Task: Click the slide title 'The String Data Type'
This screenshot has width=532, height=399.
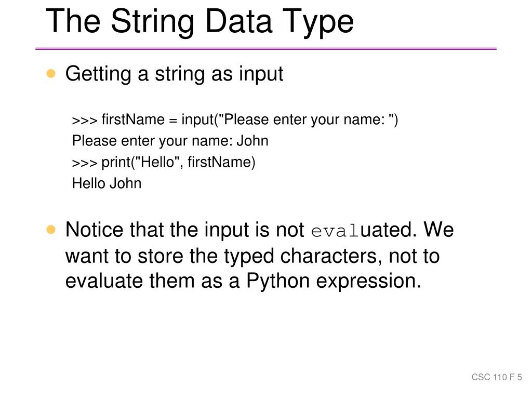Action: [x=199, y=22]
